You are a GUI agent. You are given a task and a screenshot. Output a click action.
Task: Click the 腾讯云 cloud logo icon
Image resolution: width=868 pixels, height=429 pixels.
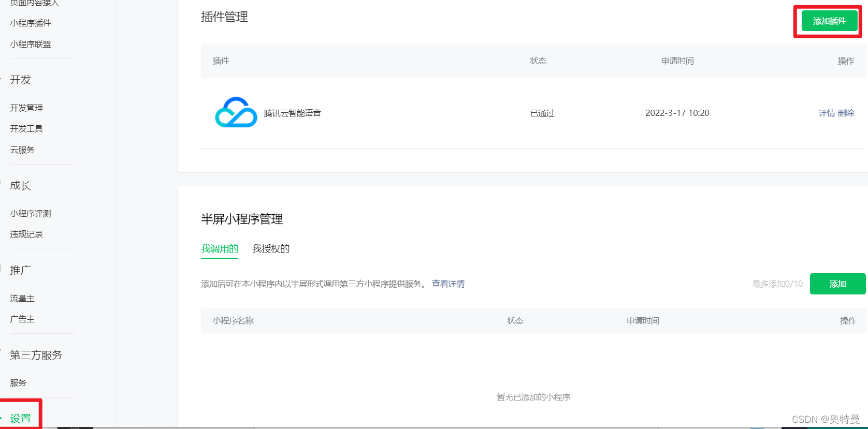236,112
